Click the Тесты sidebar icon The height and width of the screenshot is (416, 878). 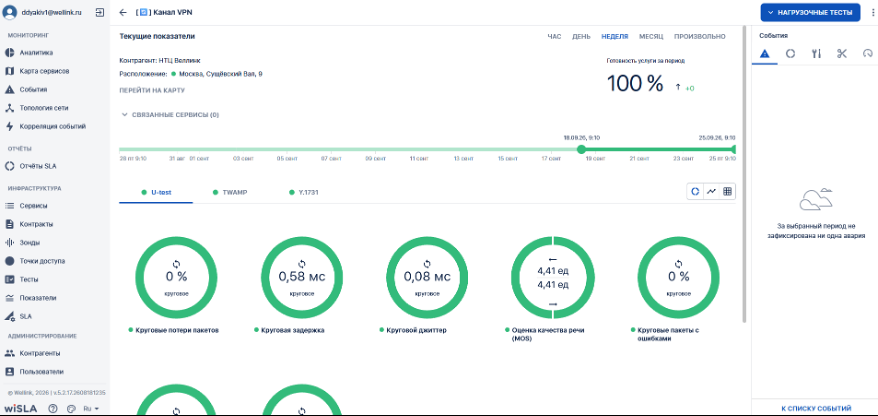(9, 279)
